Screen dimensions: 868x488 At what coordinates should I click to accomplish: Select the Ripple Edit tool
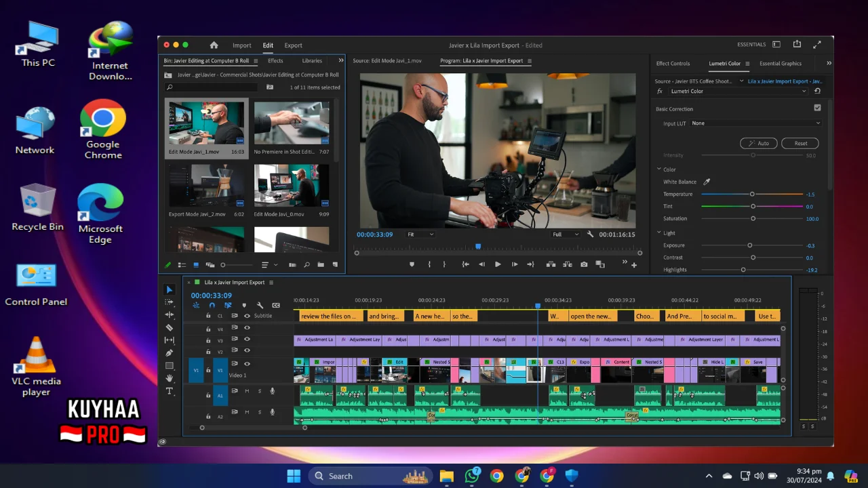pos(170,315)
